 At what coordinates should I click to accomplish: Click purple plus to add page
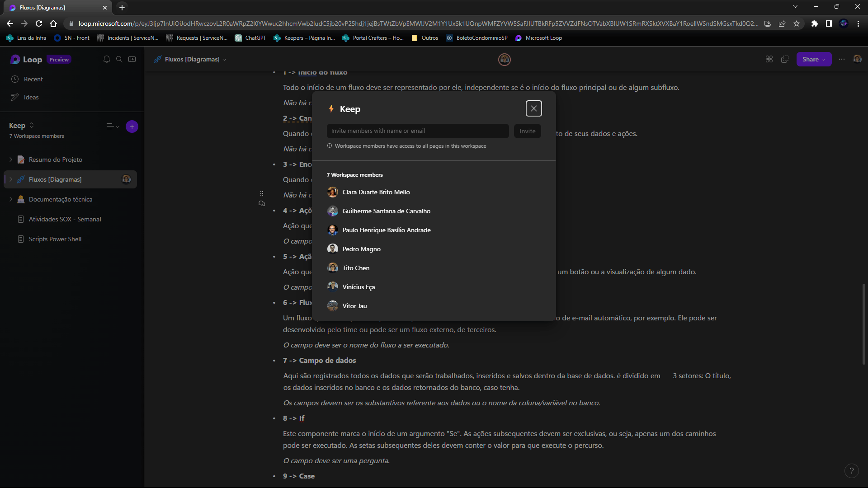[x=132, y=127]
